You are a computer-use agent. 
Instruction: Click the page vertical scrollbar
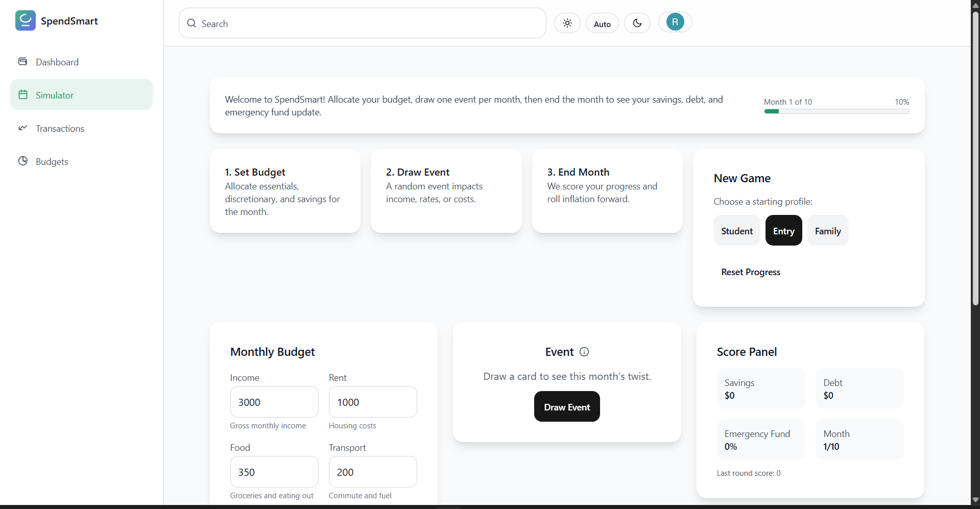click(x=975, y=158)
